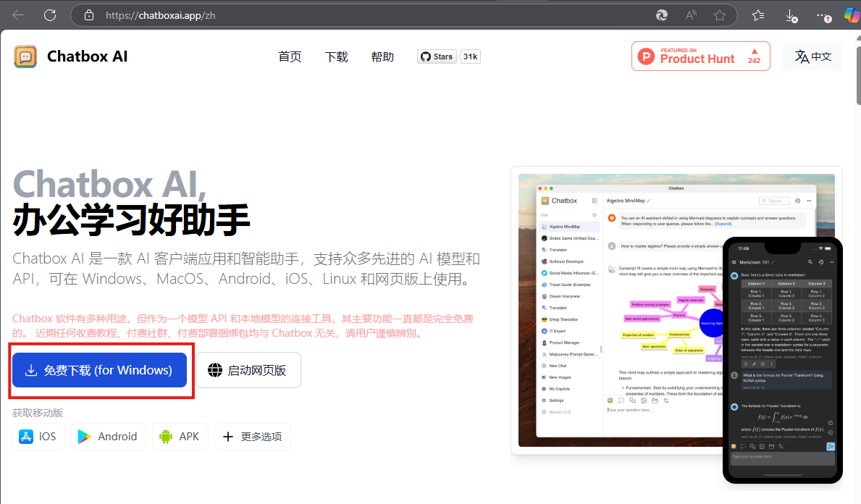
Task: Click the page vertical scrollbar thumb
Action: pos(858,75)
